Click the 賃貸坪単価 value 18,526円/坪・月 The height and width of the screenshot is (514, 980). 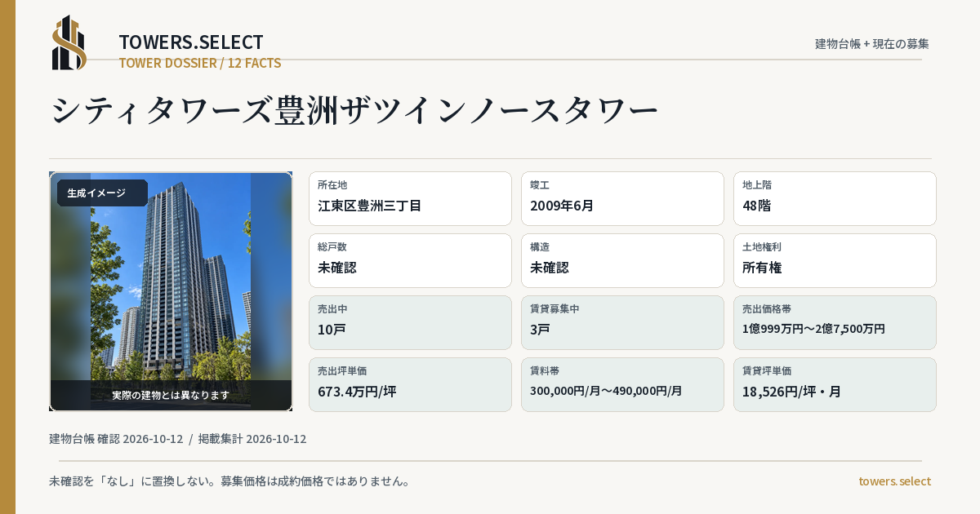[791, 392]
